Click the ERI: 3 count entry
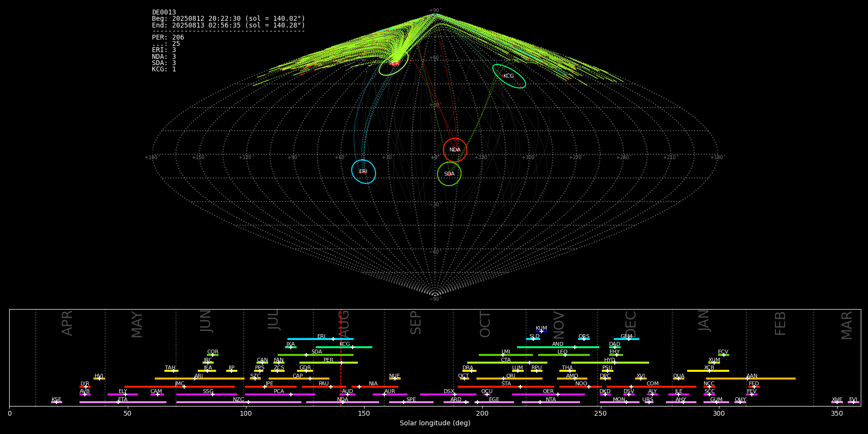This screenshot has height=434, width=868. click(164, 50)
